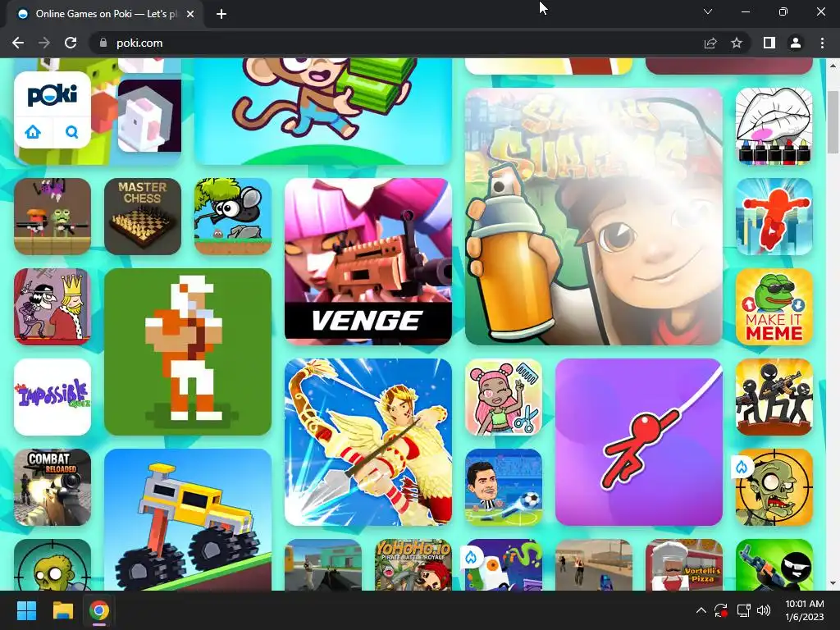Viewport: 840px width, 630px height.
Task: Open the green zombie target game at bottom left
Action: (x=52, y=564)
